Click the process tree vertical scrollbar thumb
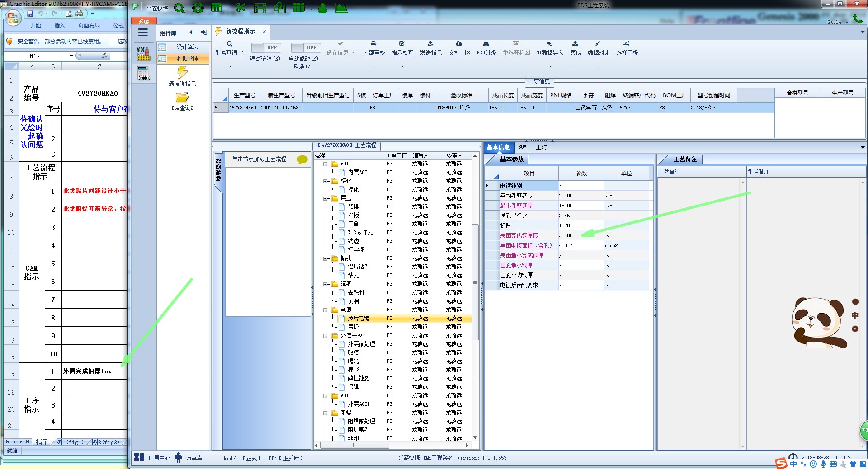 click(x=475, y=282)
